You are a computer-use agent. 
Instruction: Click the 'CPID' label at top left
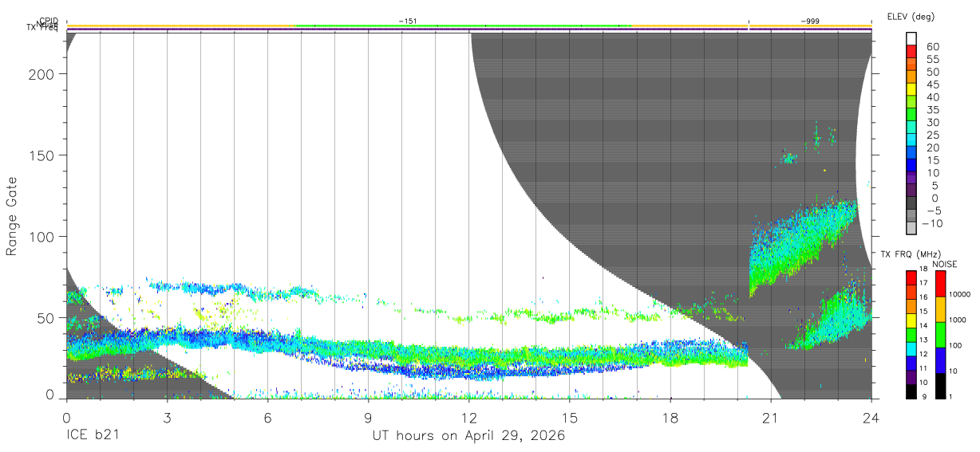click(x=49, y=22)
